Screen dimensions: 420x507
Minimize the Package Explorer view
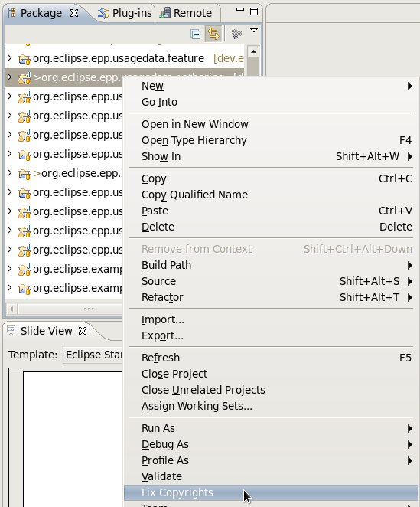coord(240,10)
